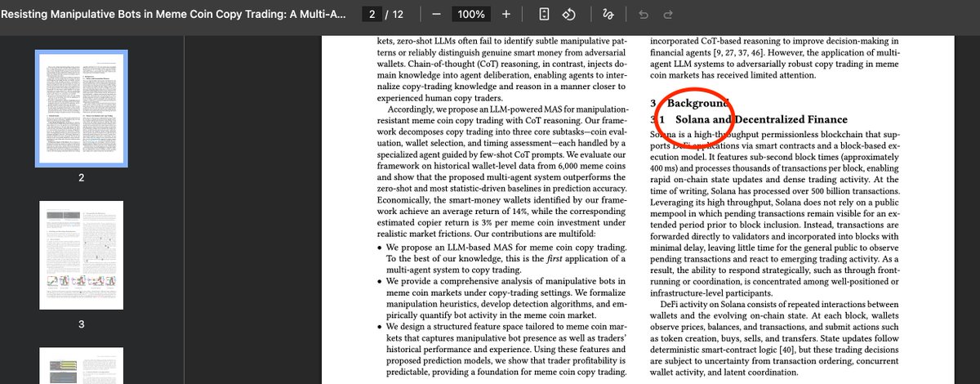Screen dimensions: 980x384
Task: Click the fit to page icon
Action: click(546, 15)
